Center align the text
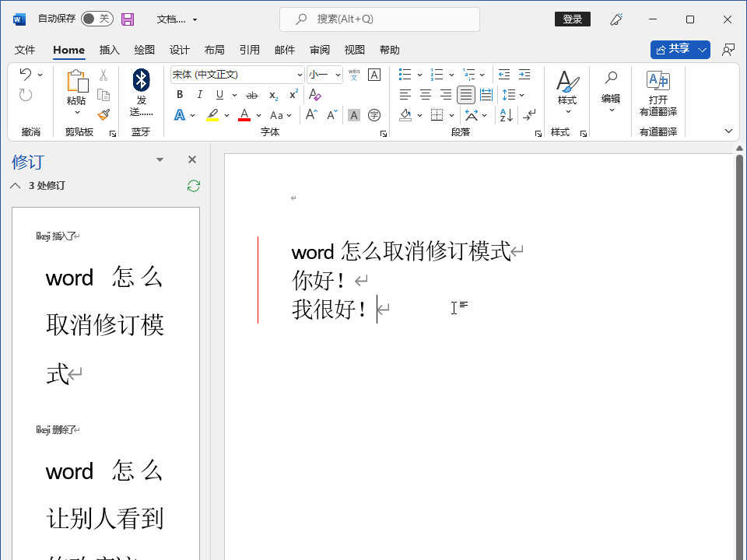747x560 pixels. click(426, 95)
